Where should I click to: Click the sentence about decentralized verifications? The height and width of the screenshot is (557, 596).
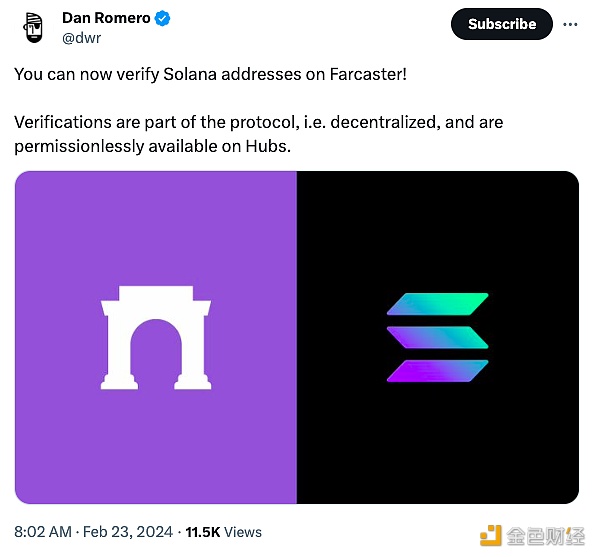(x=258, y=134)
